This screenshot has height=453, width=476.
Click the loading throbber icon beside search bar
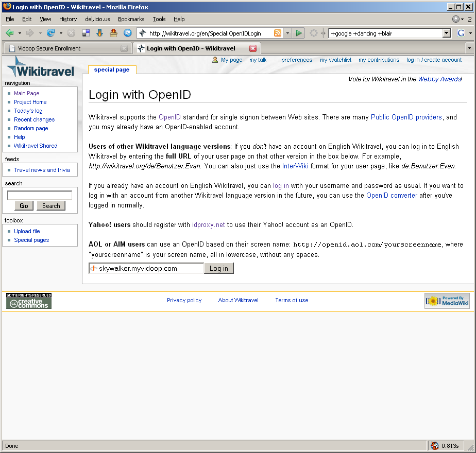[314, 33]
